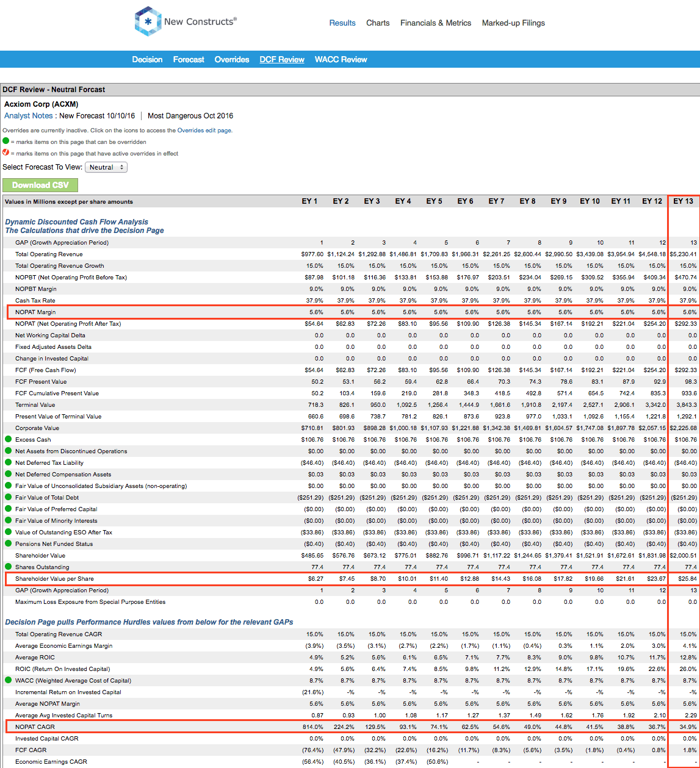Click the $6.27 per share value
Image resolution: width=700 pixels, height=768 pixels.
[316, 578]
